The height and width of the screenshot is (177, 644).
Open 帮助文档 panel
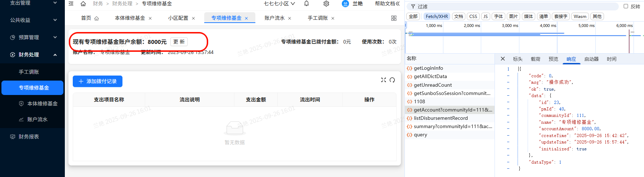pyautogui.click(x=387, y=4)
